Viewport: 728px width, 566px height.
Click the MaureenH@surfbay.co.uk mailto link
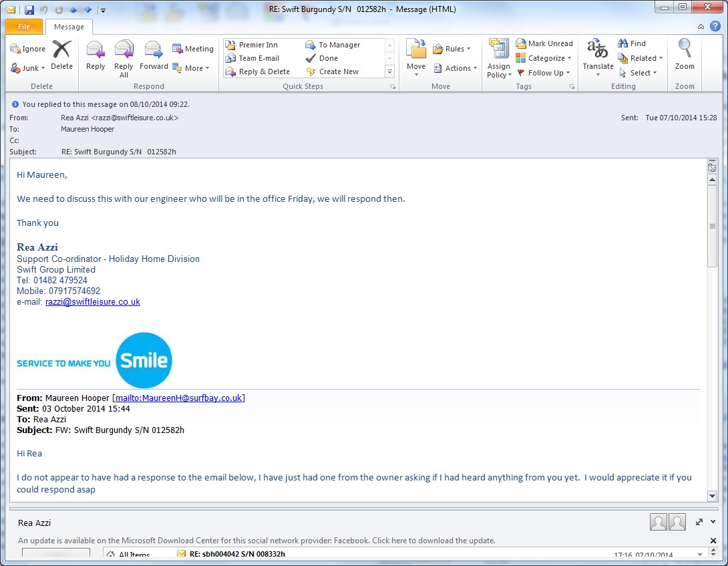pos(178,398)
